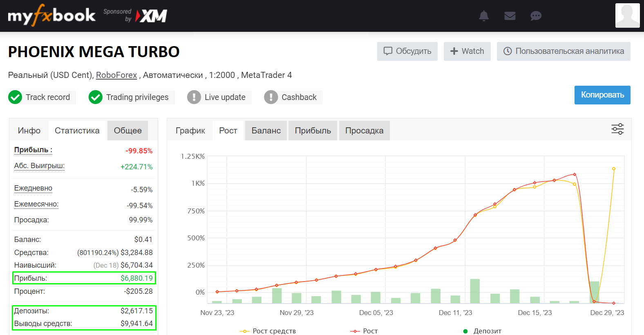Select the 99.99% drawdown value

pyautogui.click(x=141, y=220)
